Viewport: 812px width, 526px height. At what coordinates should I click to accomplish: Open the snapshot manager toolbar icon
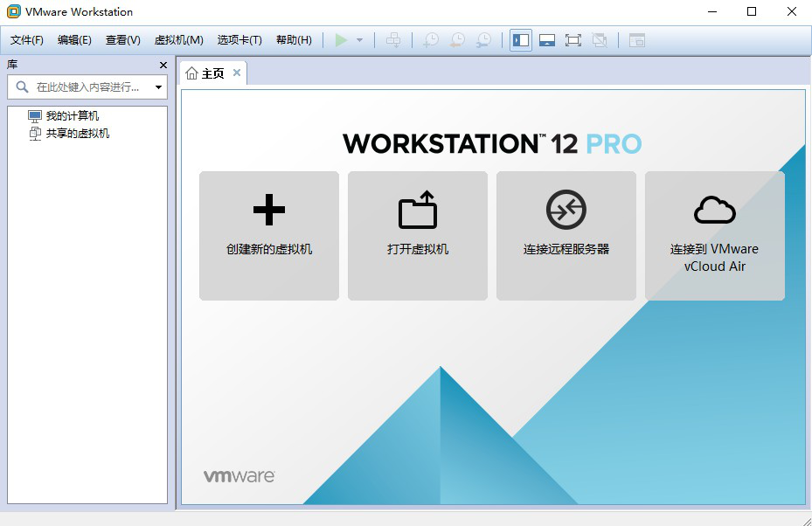click(x=483, y=40)
